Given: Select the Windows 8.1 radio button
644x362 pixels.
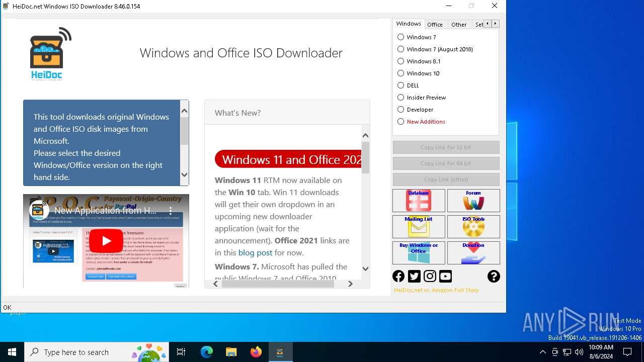Looking at the screenshot, I should tap(400, 61).
